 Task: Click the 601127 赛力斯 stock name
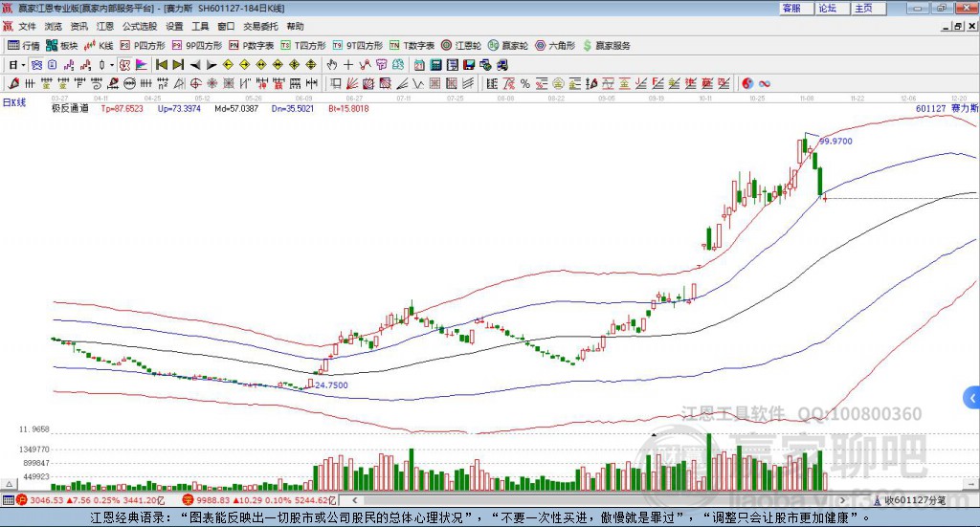(947, 109)
